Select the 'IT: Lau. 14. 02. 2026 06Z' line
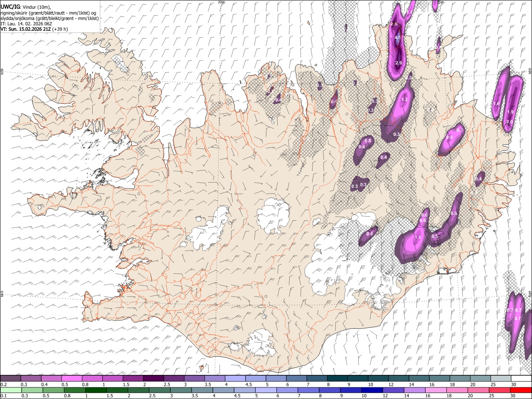Screen dimensions: 532x399 26,24
